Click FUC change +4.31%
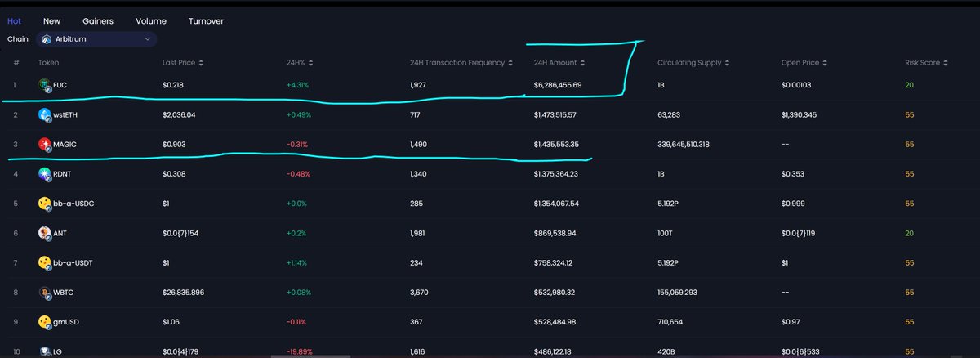Screen dimensions: 980x358 tap(298, 85)
